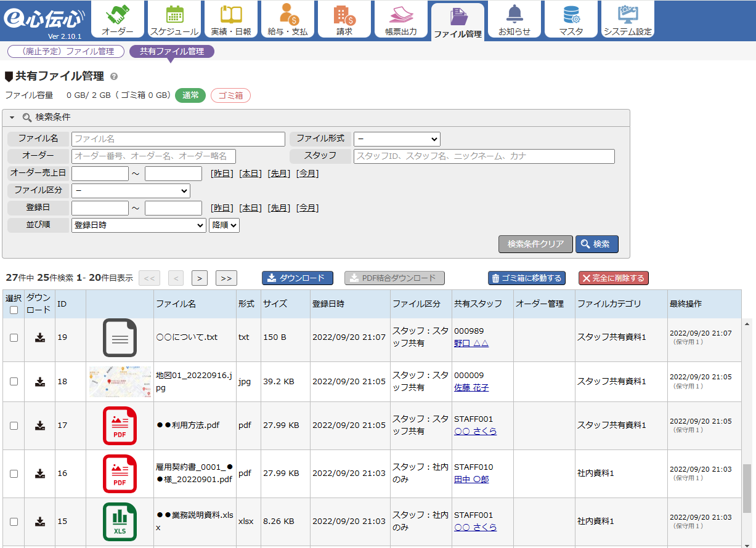Toggle the select-all checkbox in table header
The width and height of the screenshot is (756, 548).
pos(14,310)
